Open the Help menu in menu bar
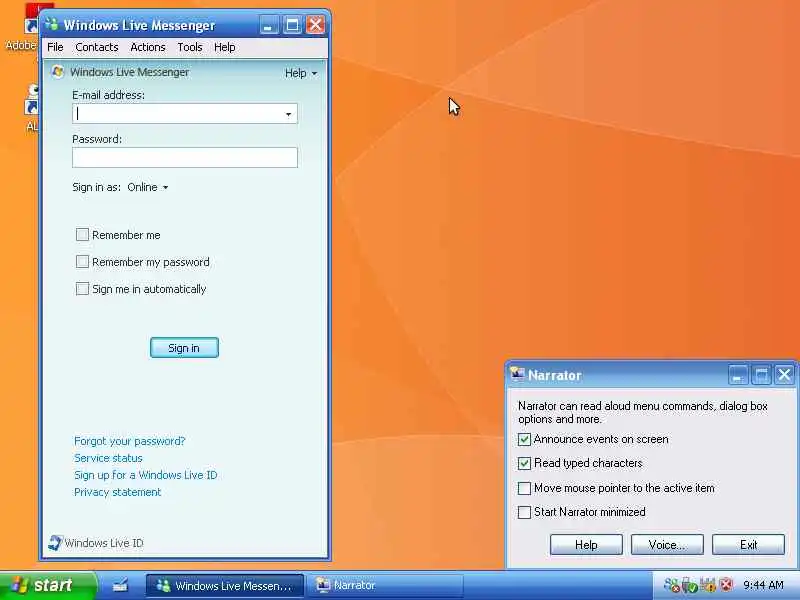The image size is (800, 600). click(224, 47)
